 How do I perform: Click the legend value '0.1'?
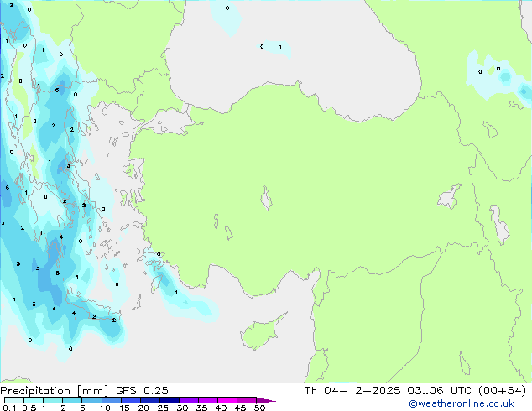pos(9,408)
